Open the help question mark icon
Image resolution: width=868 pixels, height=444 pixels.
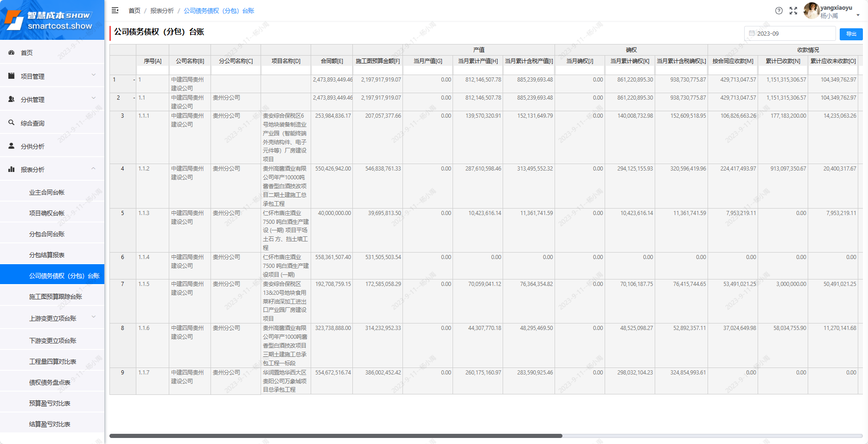pos(779,11)
